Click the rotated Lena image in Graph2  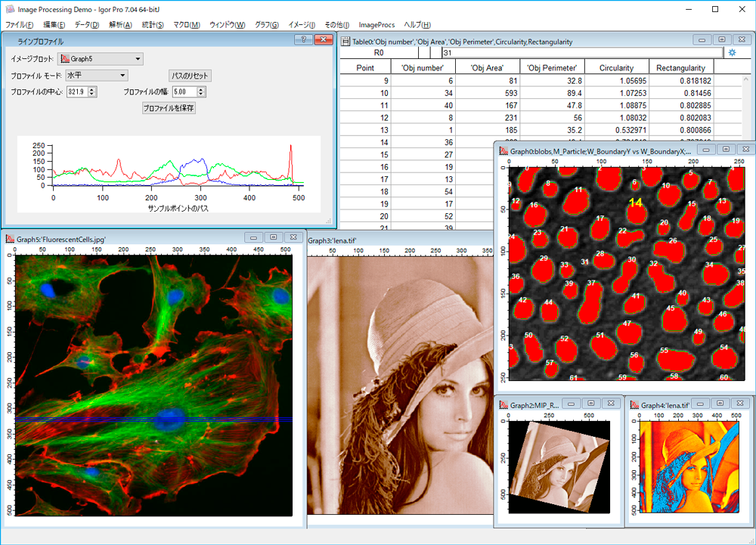(559, 466)
